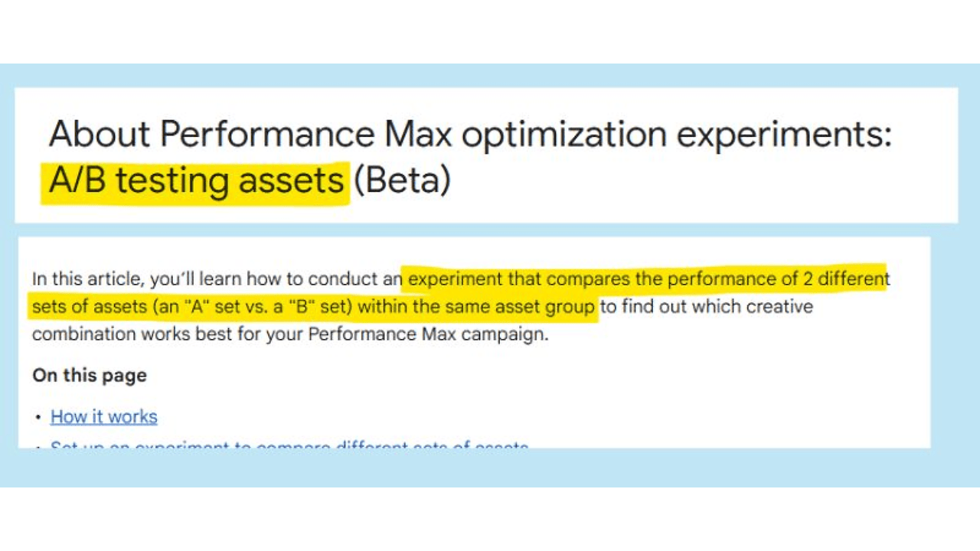Open the "How it works" link
980x551 pixels.
tap(103, 417)
